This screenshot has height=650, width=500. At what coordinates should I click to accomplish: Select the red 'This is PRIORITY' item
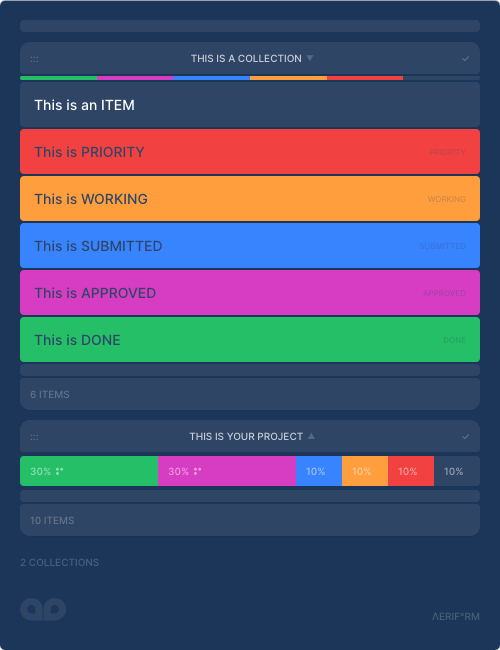(250, 152)
